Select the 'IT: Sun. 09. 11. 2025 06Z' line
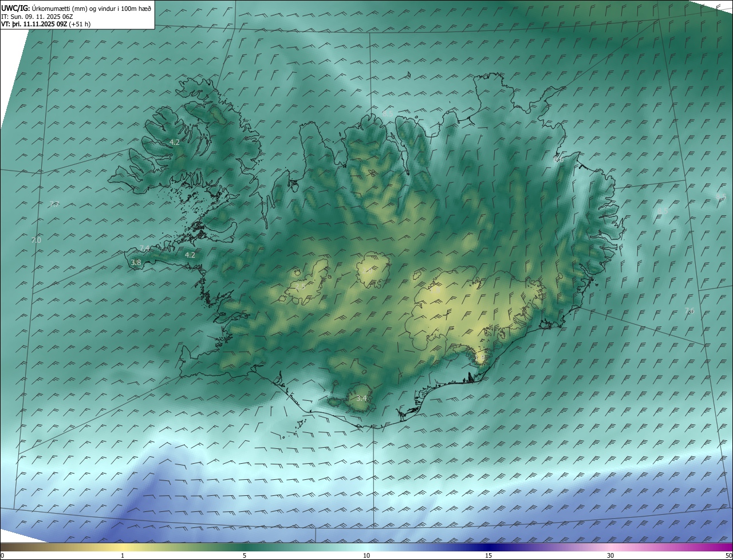 click(x=37, y=17)
